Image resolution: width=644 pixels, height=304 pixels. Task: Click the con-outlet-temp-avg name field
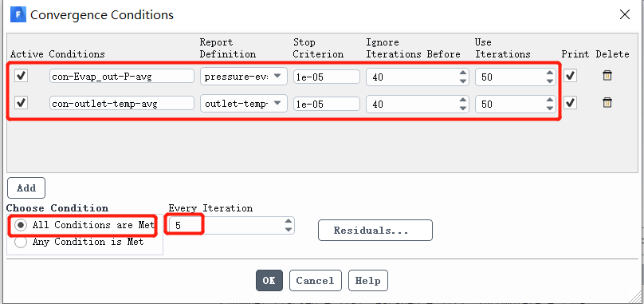point(122,104)
